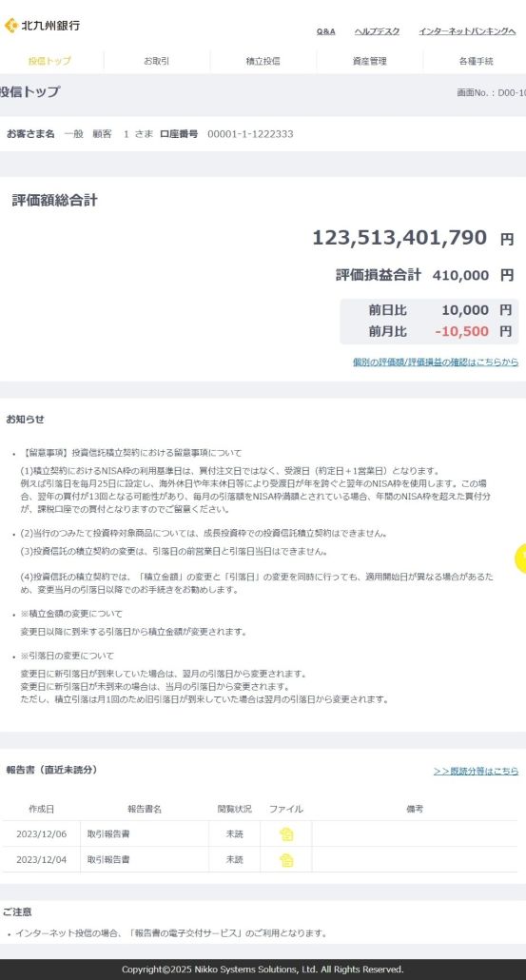The width and height of the screenshot is (526, 980).
Task: Select the 2023/12/06 report row
Action: pyautogui.click(x=260, y=833)
